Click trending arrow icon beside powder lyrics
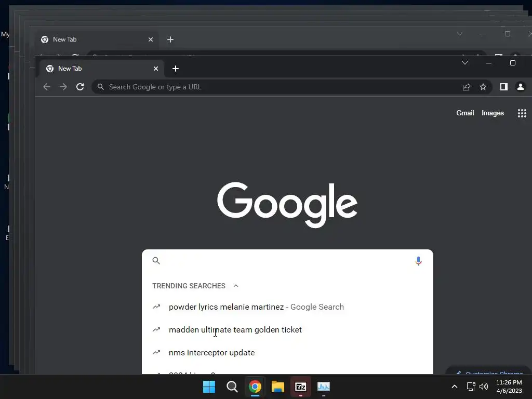 coord(156,307)
